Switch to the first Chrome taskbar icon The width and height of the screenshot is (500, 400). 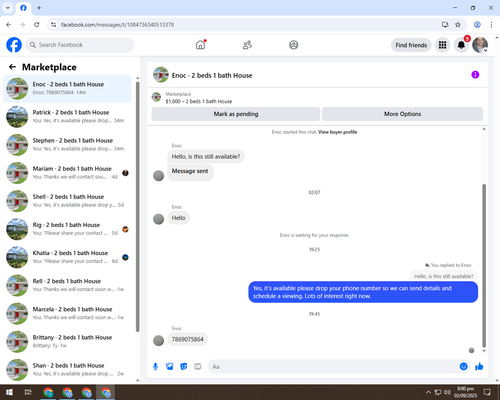click(x=48, y=393)
